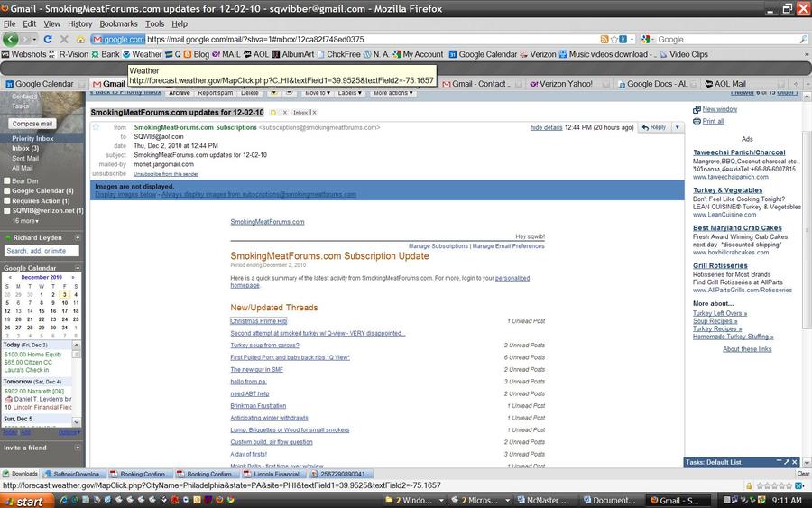The width and height of the screenshot is (812, 508).
Task: Expand the Reply options arrow
Action: tap(678, 127)
